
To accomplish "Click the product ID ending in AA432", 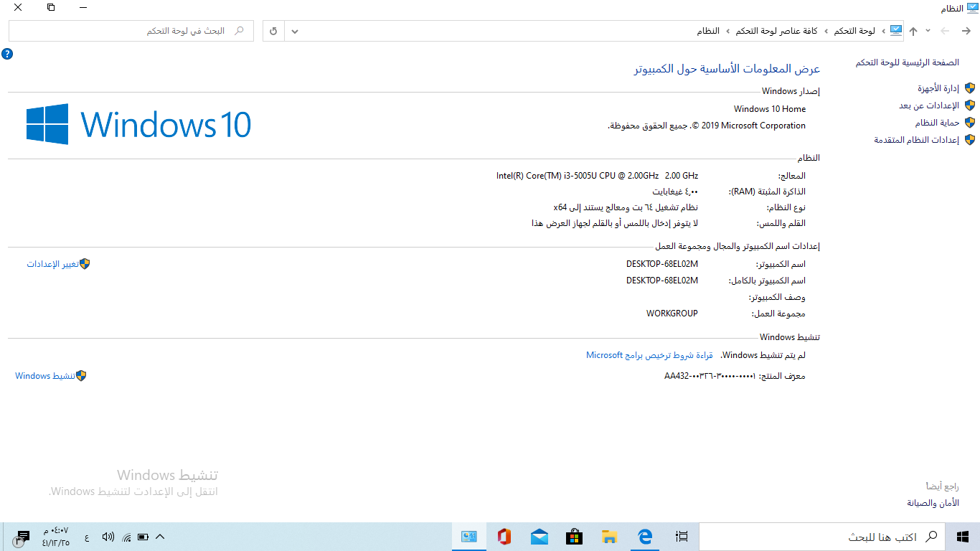I will tap(710, 376).
